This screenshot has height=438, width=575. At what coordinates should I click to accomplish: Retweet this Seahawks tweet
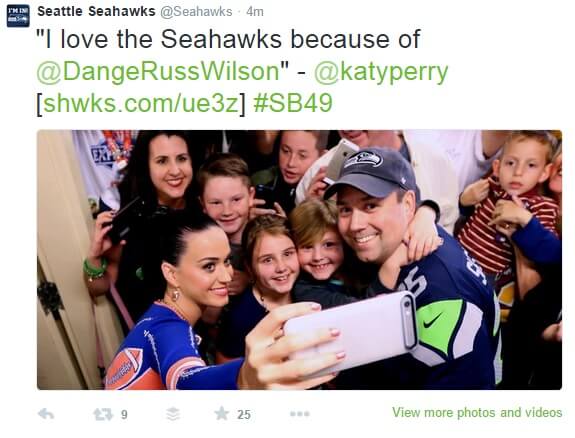point(103,414)
